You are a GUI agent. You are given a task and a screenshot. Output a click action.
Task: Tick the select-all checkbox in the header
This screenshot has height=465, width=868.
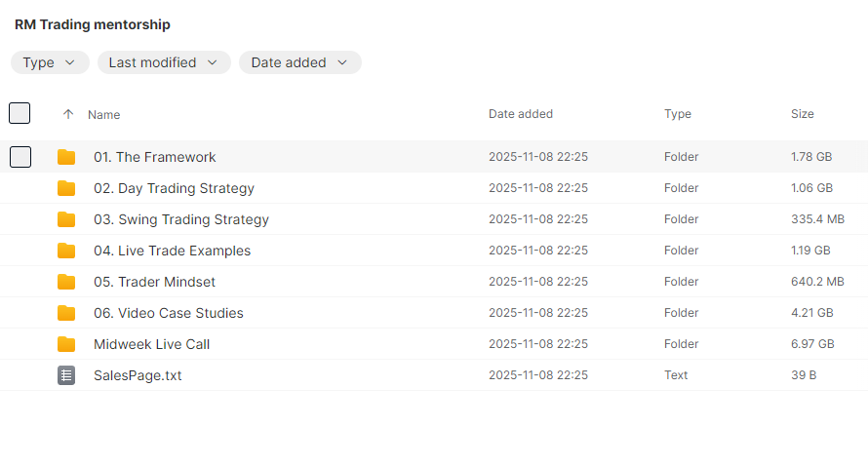20,113
